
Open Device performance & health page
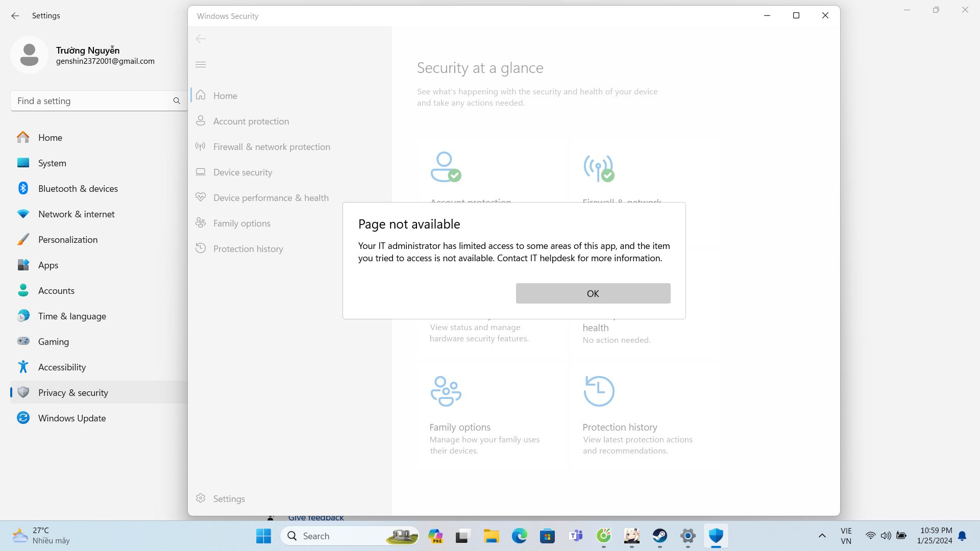[271, 197]
